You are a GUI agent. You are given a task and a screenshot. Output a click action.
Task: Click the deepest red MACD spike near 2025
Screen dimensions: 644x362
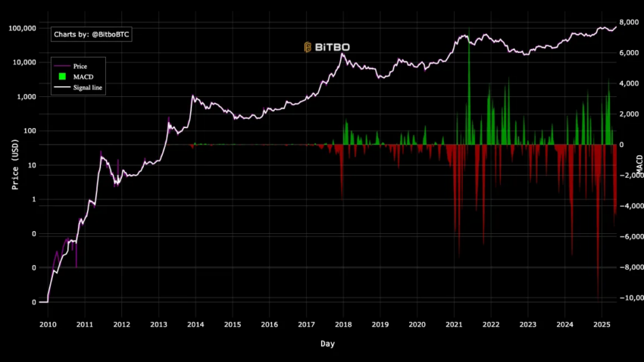pos(598,222)
